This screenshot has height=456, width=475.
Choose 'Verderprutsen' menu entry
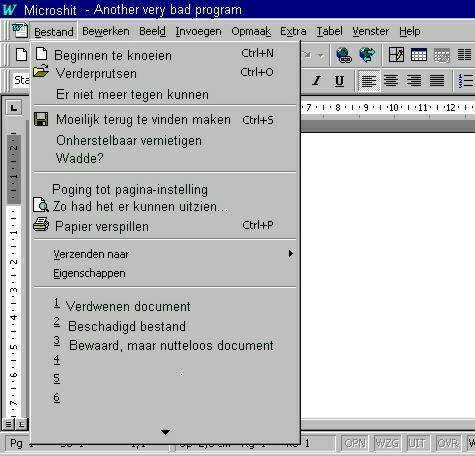click(164, 73)
